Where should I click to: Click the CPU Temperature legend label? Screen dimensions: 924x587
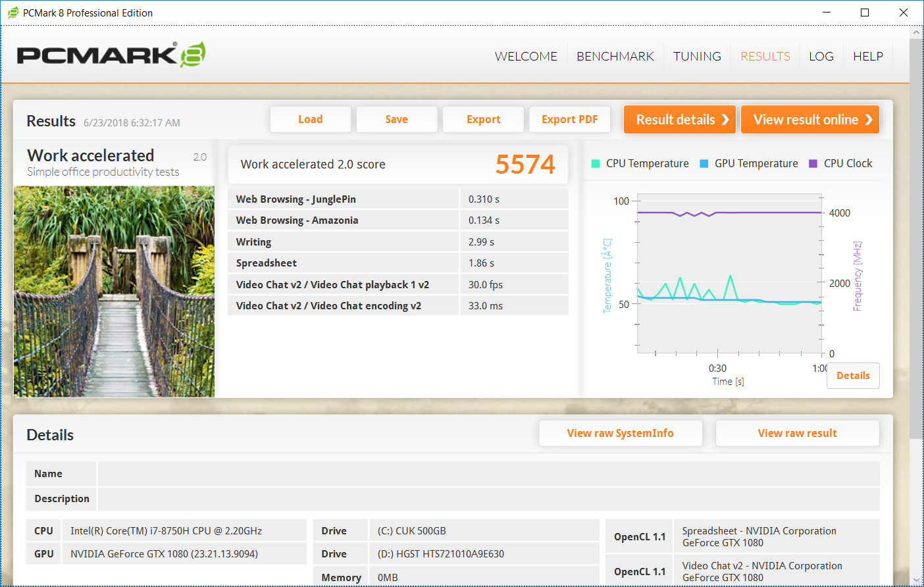pos(647,164)
